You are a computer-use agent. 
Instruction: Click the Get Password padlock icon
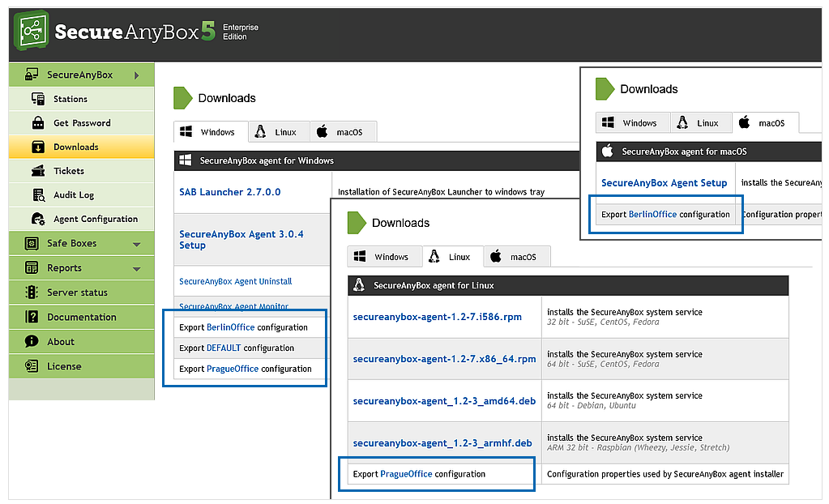pos(38,122)
